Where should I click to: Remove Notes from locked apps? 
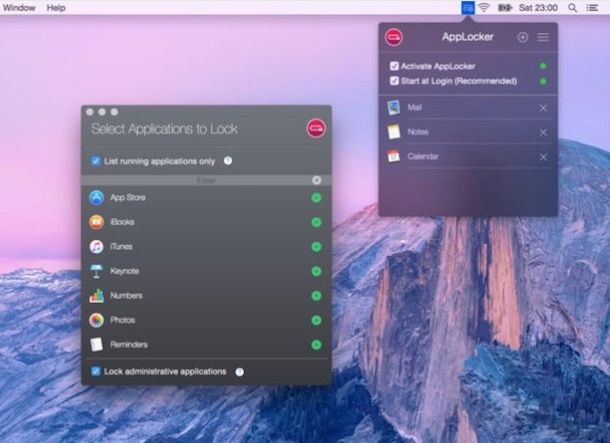543,132
